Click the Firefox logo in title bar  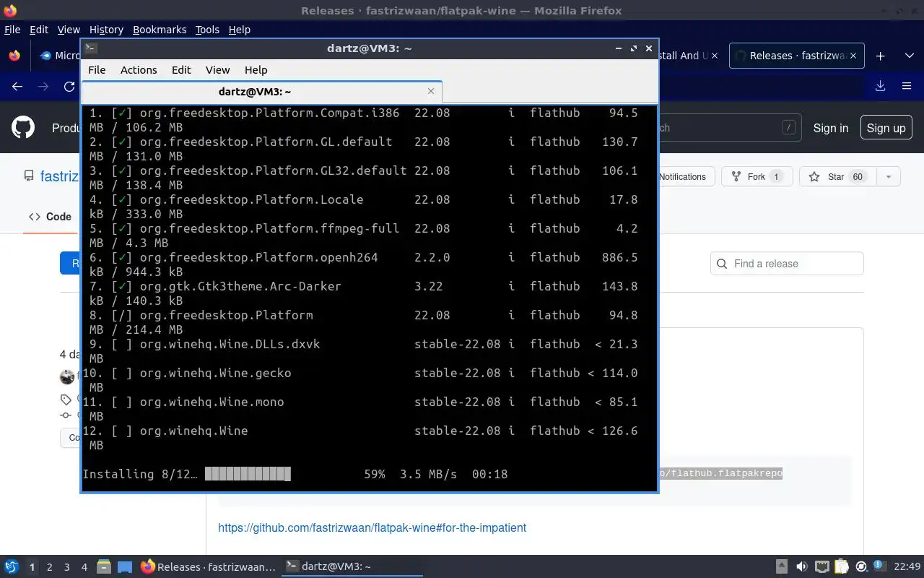pyautogui.click(x=10, y=10)
